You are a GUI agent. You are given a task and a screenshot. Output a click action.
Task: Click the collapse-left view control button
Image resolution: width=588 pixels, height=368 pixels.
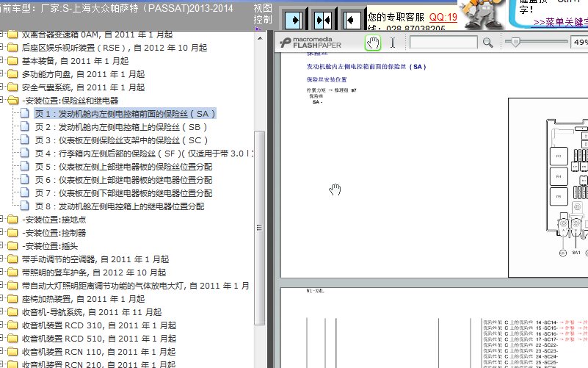click(x=352, y=20)
